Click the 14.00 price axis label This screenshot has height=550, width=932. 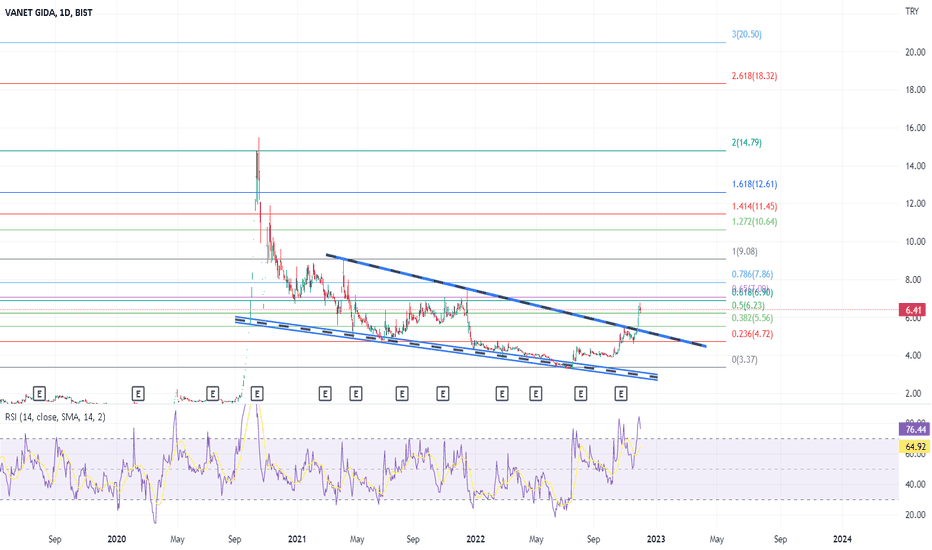pyautogui.click(x=915, y=166)
